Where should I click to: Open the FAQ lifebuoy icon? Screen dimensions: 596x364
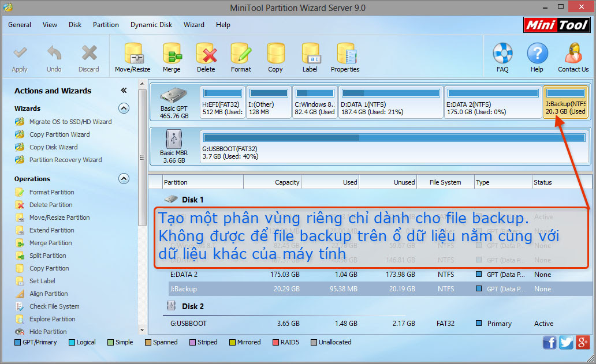[502, 52]
